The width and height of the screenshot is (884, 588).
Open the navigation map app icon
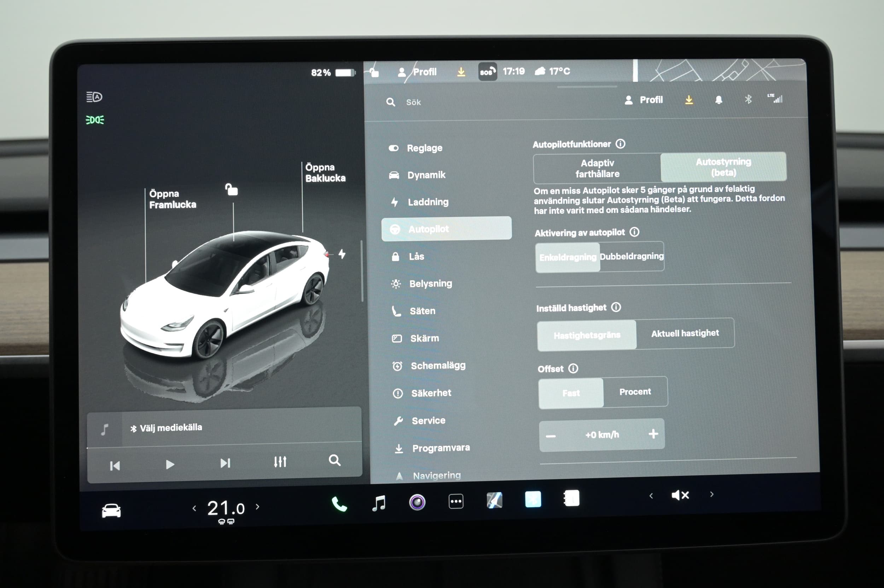tap(494, 500)
